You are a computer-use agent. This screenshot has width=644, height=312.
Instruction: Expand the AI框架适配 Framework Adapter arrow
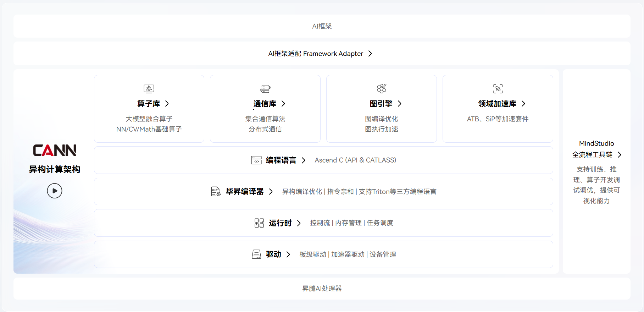coord(370,54)
